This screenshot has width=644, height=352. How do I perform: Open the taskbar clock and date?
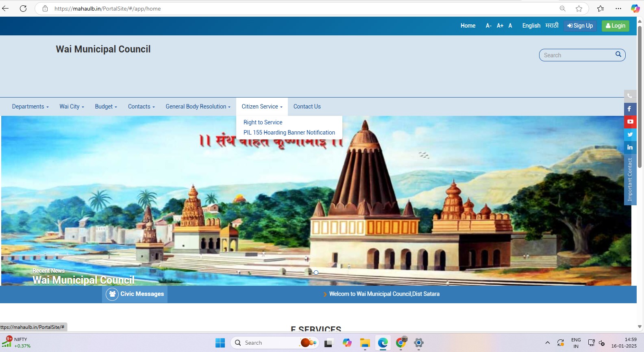click(x=624, y=343)
